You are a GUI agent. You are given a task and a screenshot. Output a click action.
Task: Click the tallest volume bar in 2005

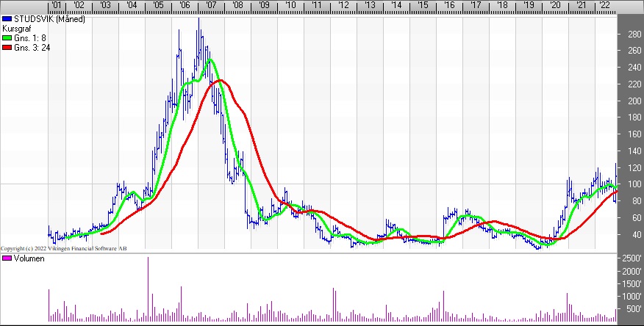149,289
